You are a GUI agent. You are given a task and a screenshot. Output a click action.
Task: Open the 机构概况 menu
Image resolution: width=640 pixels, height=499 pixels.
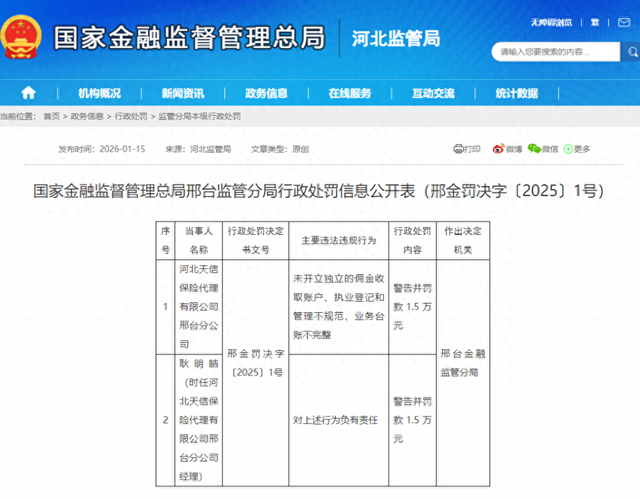(x=99, y=93)
